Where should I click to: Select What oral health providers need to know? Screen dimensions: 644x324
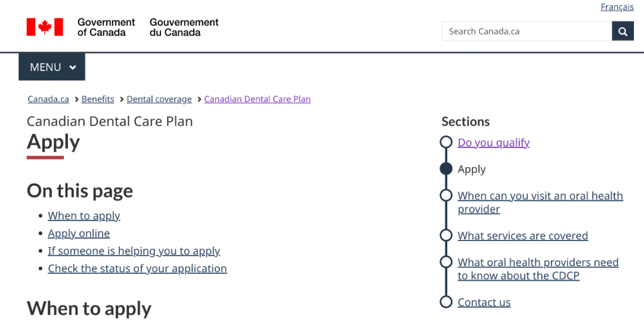tap(538, 269)
